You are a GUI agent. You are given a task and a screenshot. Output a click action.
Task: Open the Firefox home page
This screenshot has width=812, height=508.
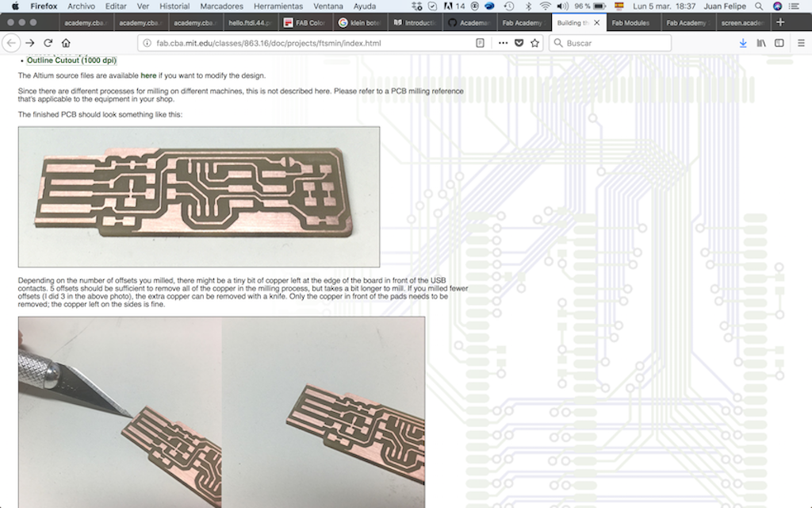coord(66,43)
